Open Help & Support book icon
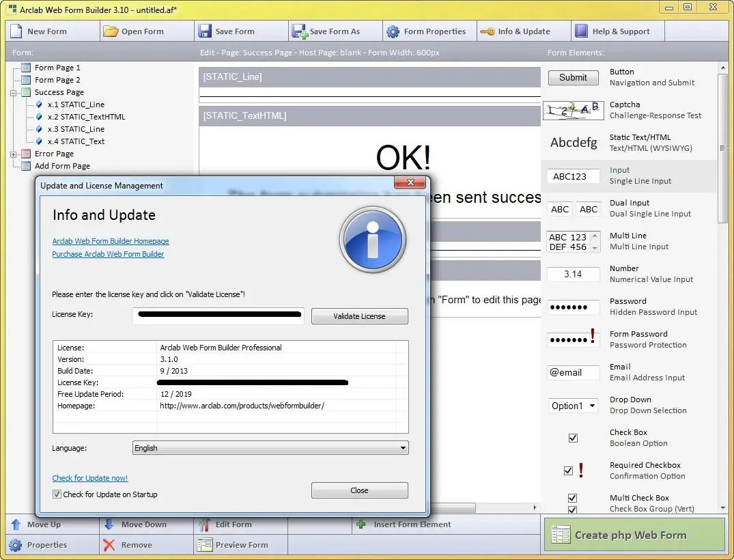Screen dimensions: 734x560 click(581, 31)
